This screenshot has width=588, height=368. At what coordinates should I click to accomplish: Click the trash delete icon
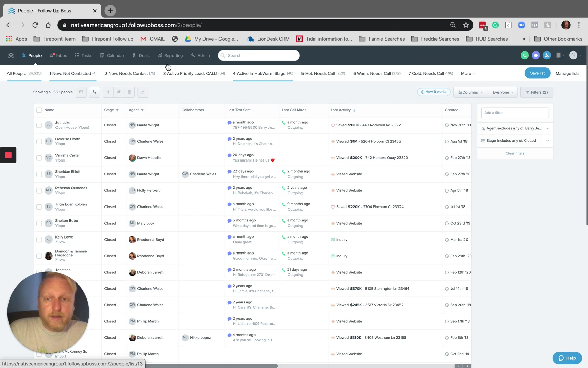pyautogui.click(x=129, y=92)
